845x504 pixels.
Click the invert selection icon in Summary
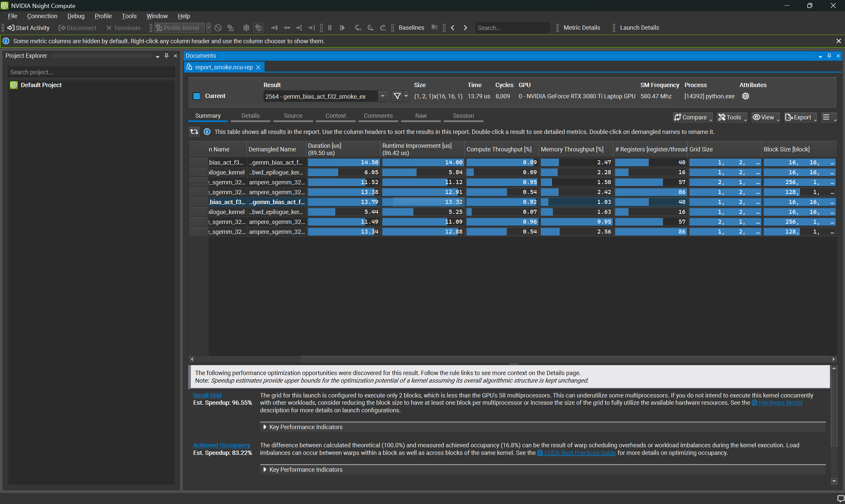coord(194,132)
